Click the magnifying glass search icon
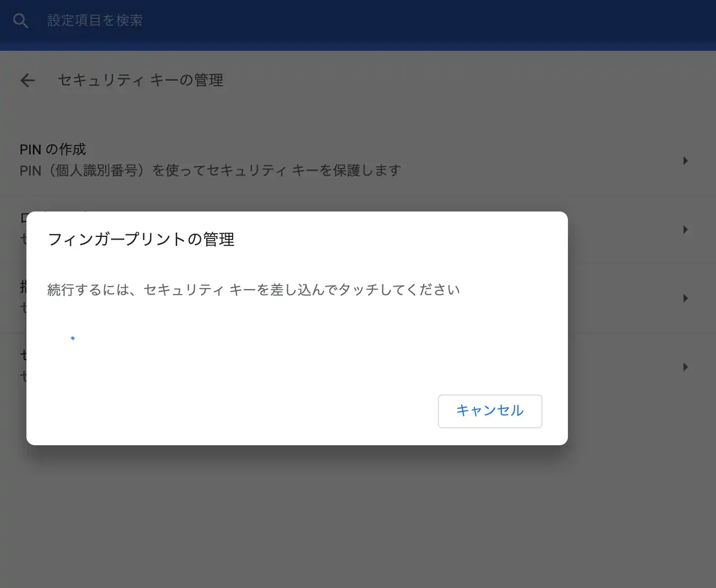Screen dimensions: 716x588 point(21,21)
